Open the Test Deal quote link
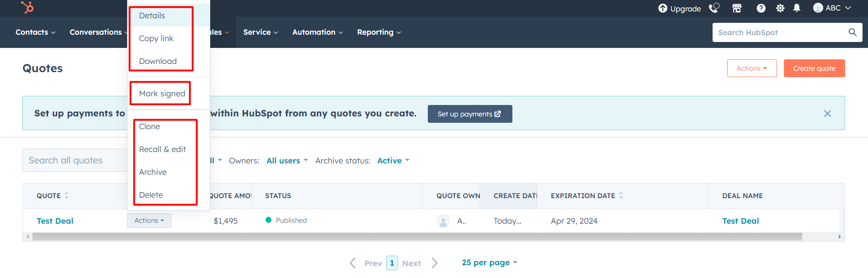 pos(55,221)
